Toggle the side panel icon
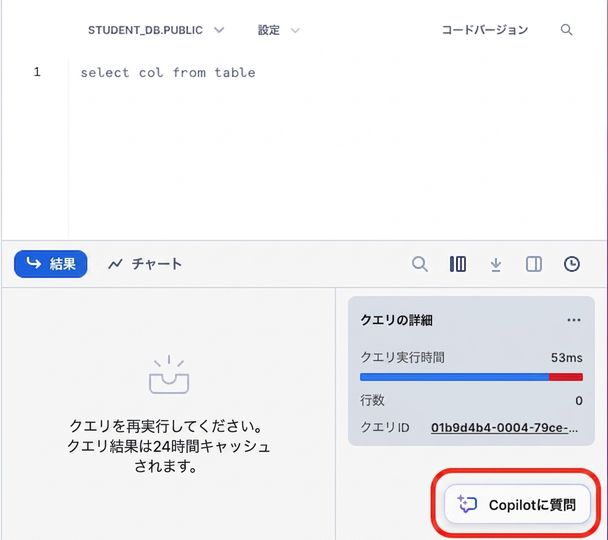 click(534, 264)
